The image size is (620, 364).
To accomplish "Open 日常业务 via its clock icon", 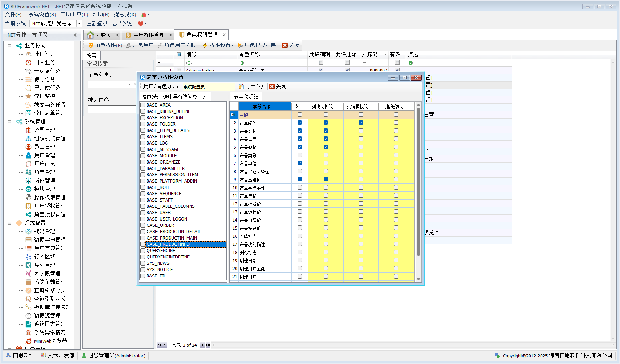I will tap(28, 62).
